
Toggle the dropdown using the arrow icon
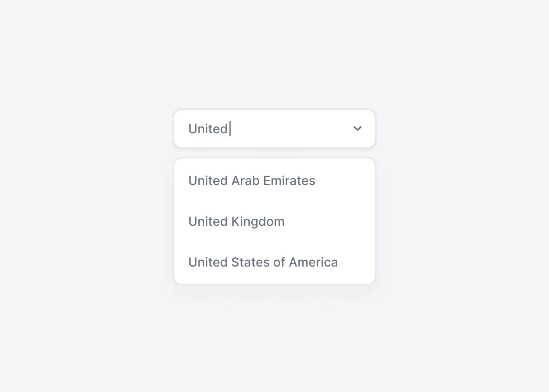pos(357,129)
